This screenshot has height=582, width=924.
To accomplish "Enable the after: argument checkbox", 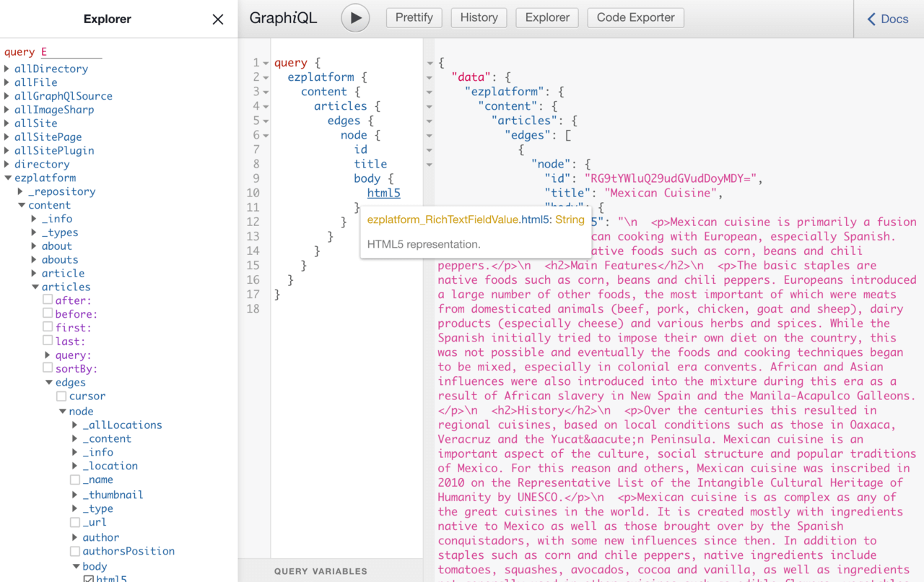I will click(48, 300).
